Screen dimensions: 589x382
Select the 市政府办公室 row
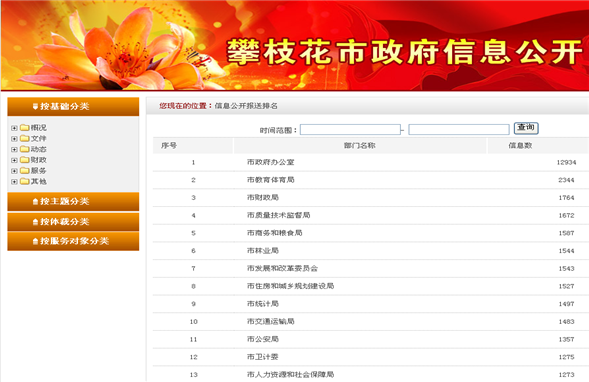[371, 162]
